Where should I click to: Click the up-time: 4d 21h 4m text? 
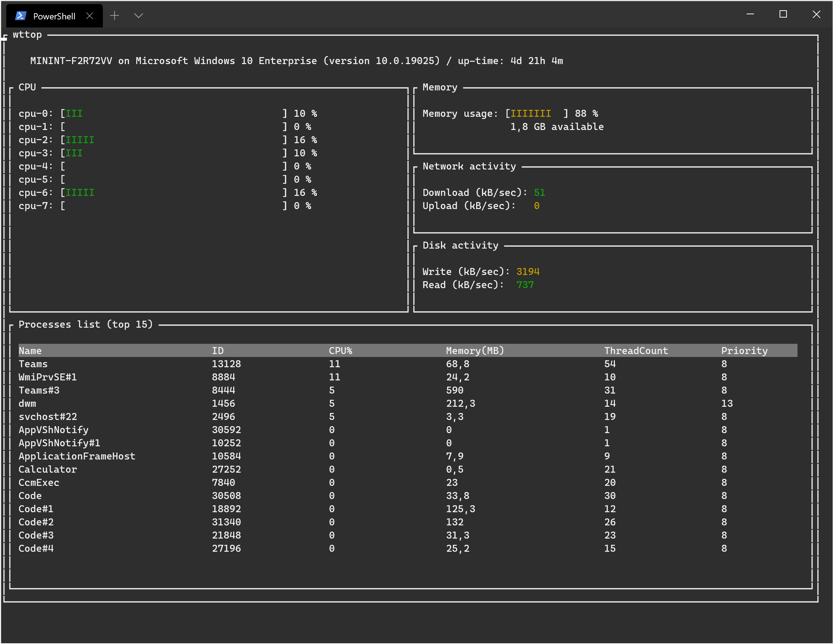(510, 61)
